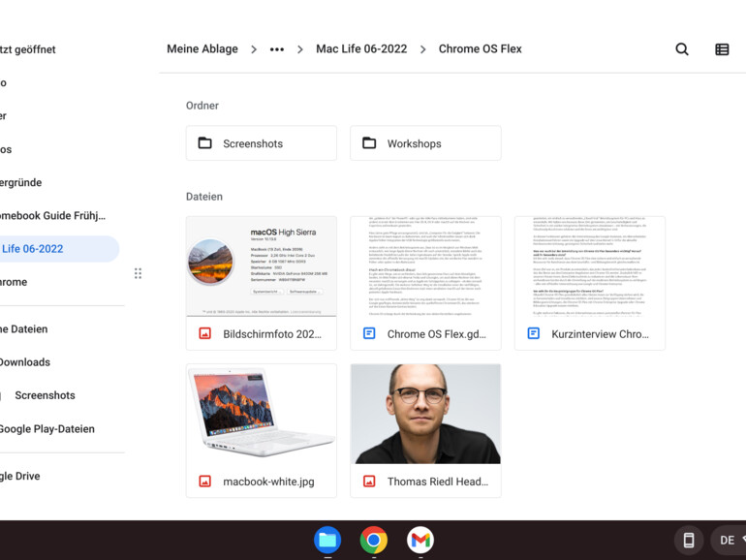Select the white MacBook image thumbnail
Image resolution: width=746 pixels, height=560 pixels.
[262, 414]
